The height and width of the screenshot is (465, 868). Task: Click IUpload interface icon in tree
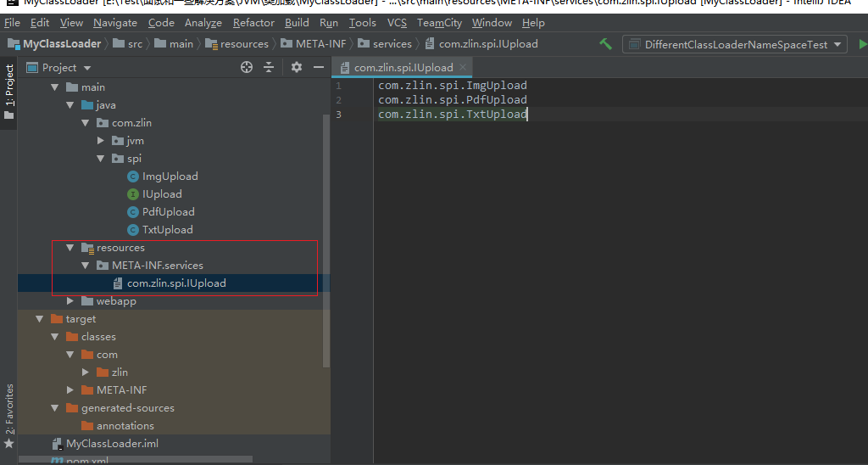point(133,194)
